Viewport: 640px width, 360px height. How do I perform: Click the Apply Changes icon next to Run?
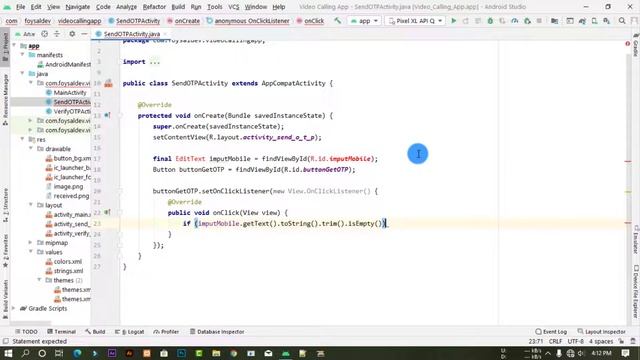pyautogui.click(x=466, y=21)
